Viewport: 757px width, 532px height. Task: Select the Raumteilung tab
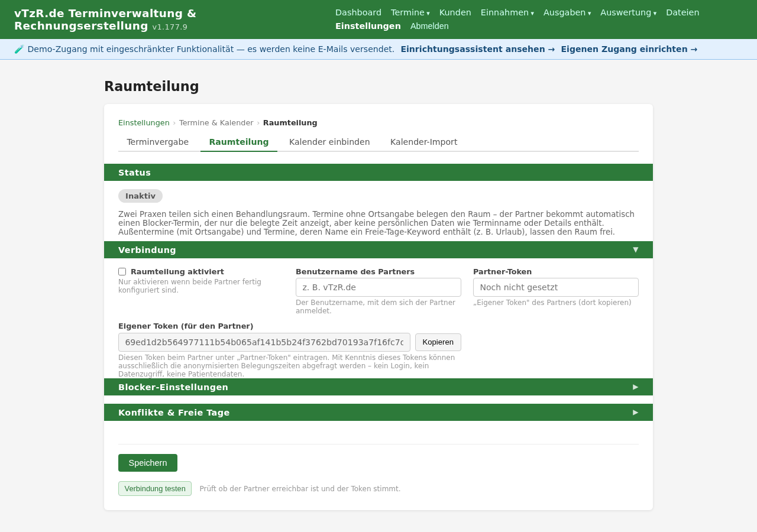click(x=239, y=142)
